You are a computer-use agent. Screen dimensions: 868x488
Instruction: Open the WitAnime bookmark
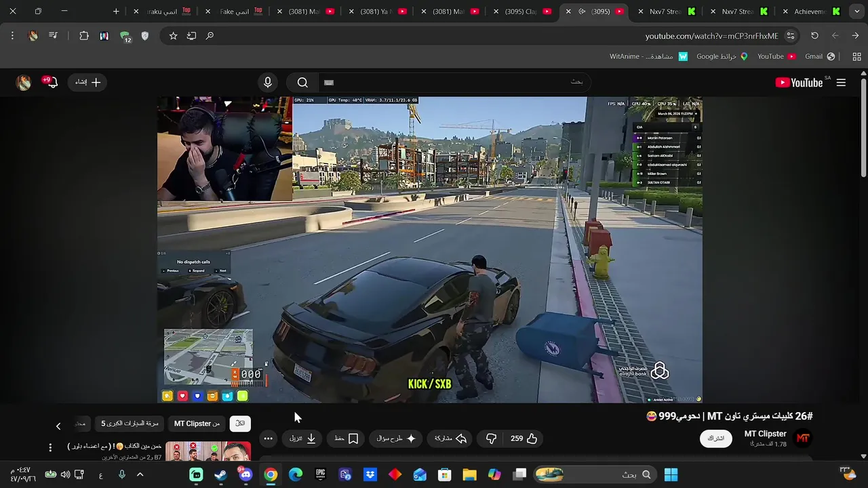648,56
